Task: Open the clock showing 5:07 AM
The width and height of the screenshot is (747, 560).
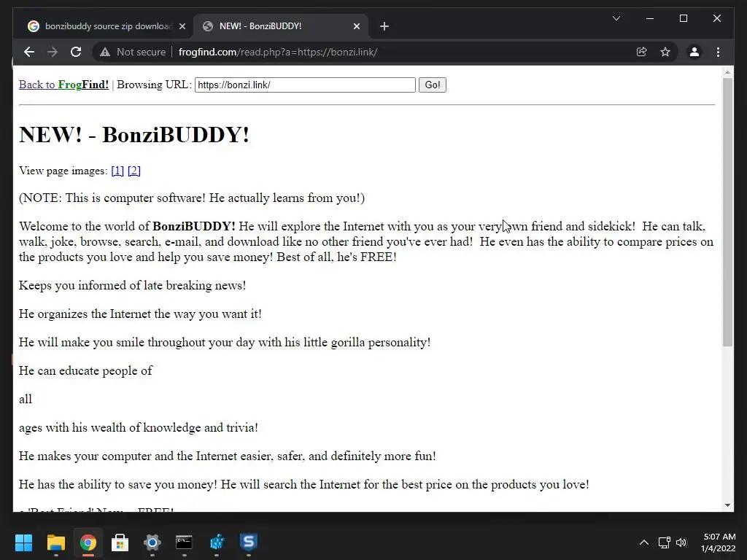Action: (x=719, y=542)
